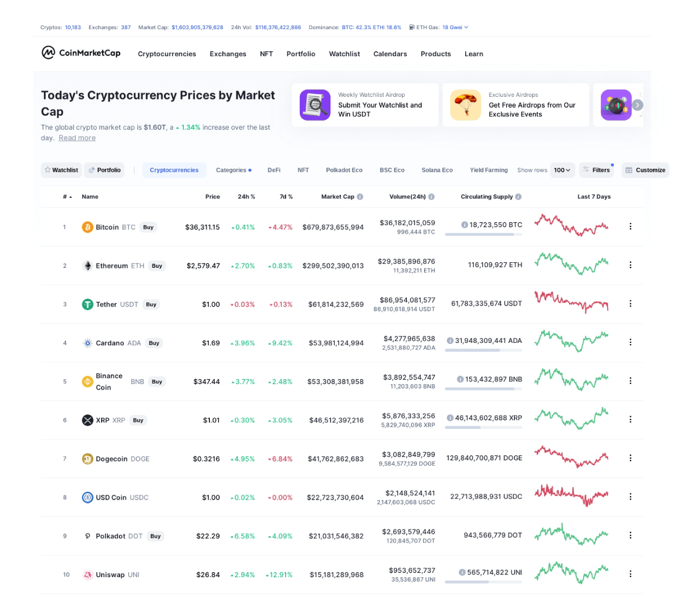Screen dimensions: 700x608
Task: Click the Buy button next to Ethereum
Action: (157, 266)
